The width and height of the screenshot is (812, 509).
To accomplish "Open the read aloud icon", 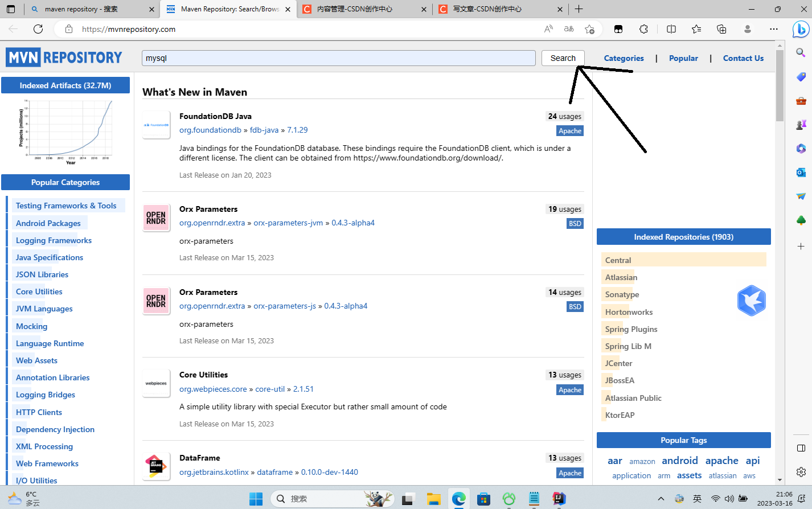I will click(548, 29).
